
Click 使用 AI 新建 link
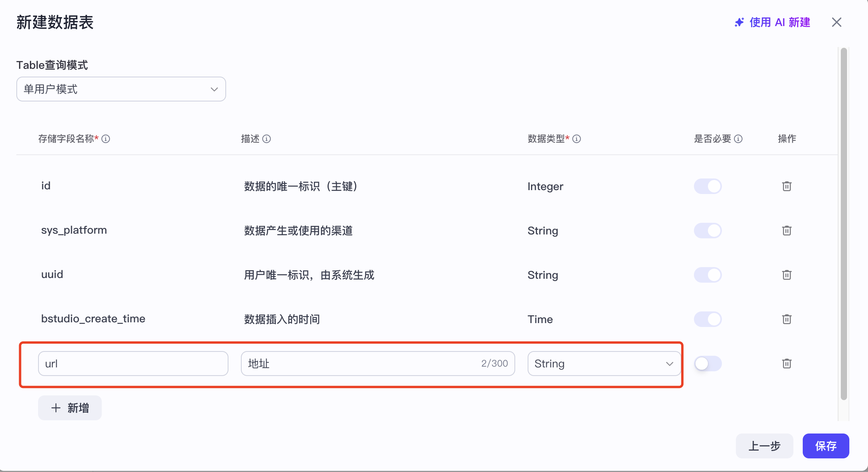click(x=772, y=22)
